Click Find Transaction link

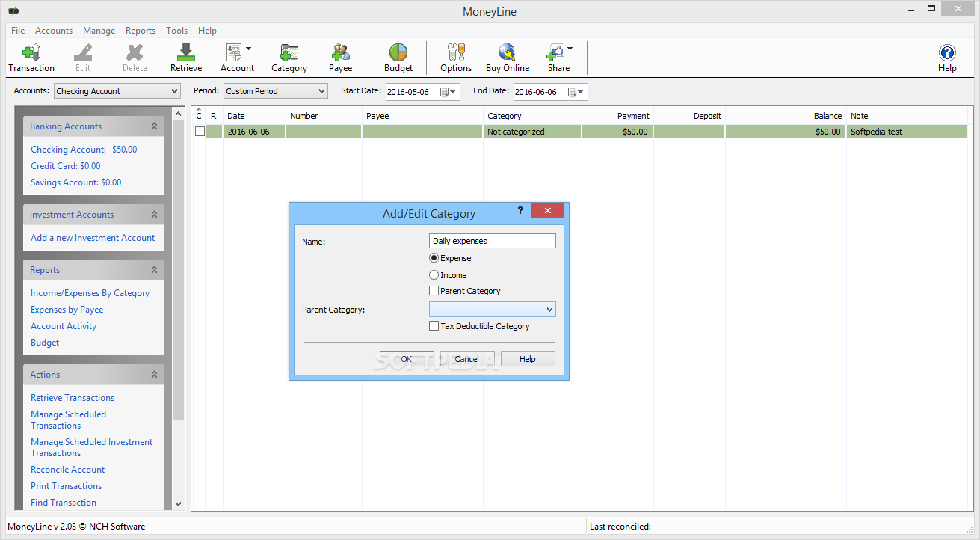pyautogui.click(x=64, y=503)
